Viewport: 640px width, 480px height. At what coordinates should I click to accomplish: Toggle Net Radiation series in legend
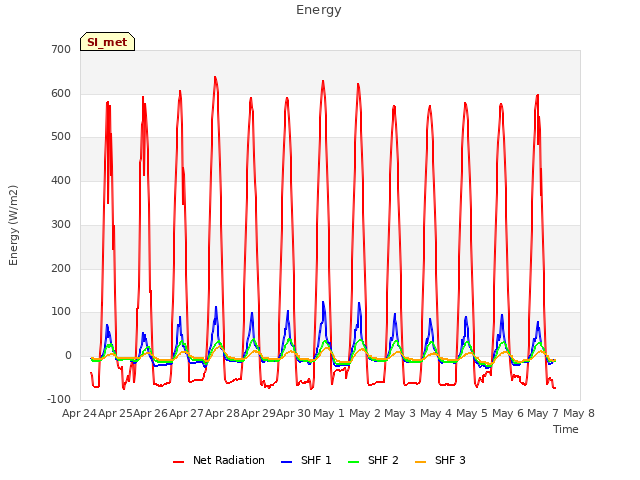click(219, 460)
